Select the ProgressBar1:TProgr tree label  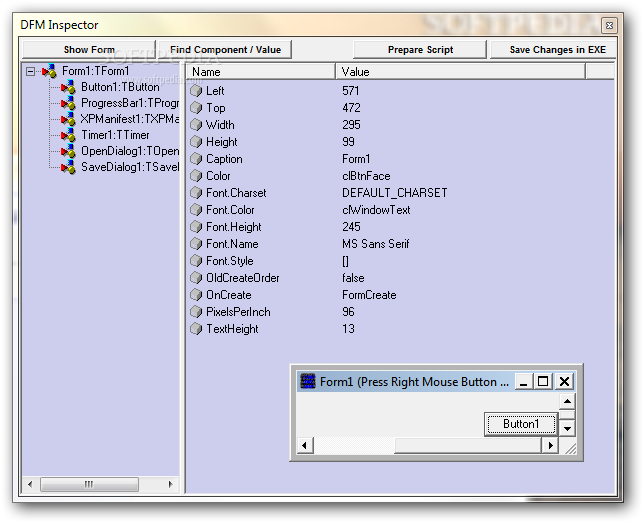coord(130,103)
